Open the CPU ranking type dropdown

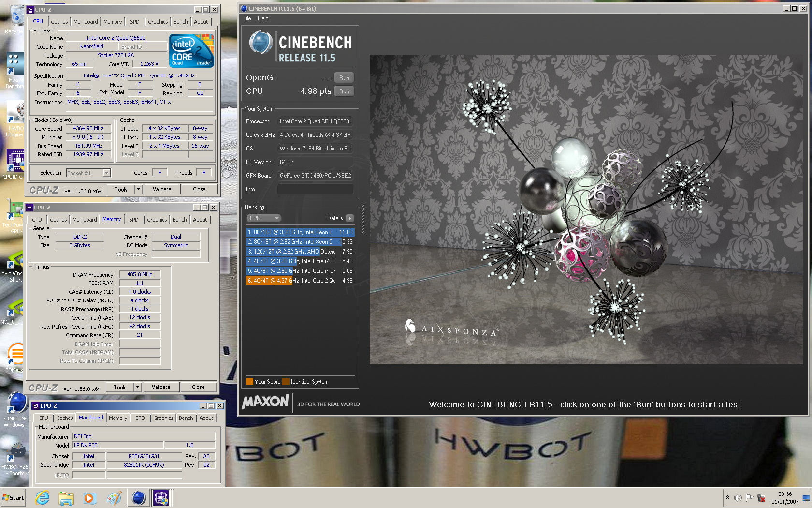(263, 218)
